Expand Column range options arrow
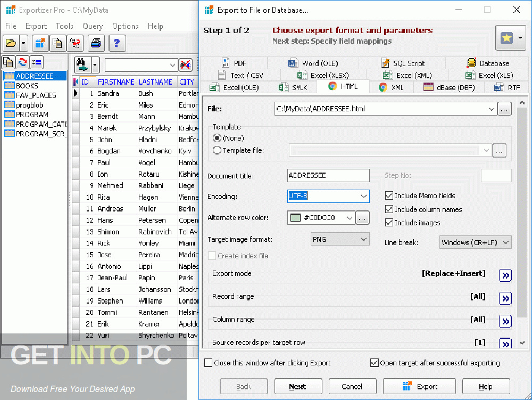This screenshot has width=532, height=400. (x=505, y=321)
